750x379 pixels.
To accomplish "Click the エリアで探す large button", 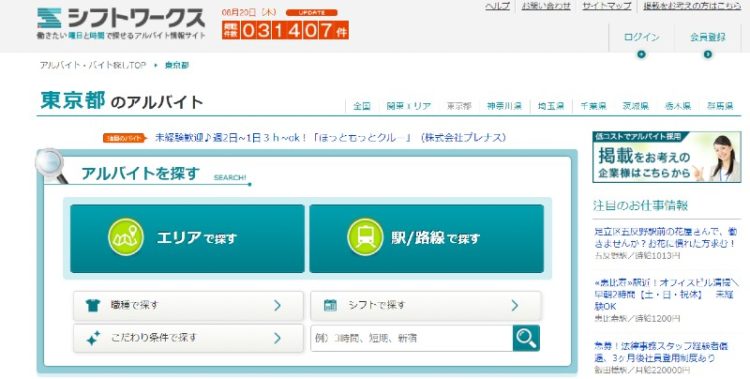I will coord(187,238).
